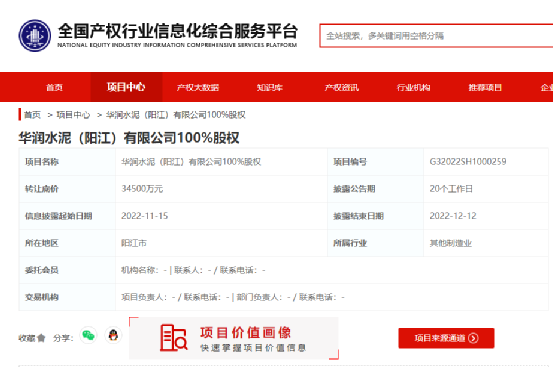Viewport: 553px width, 368px height.
Task: Open the 产权资讯 navigation item
Action: pyautogui.click(x=341, y=88)
